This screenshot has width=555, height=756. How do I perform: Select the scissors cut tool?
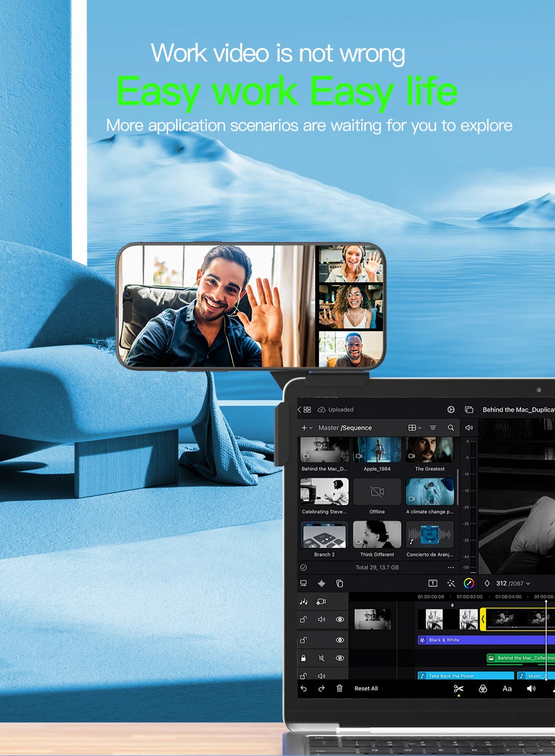point(458,689)
